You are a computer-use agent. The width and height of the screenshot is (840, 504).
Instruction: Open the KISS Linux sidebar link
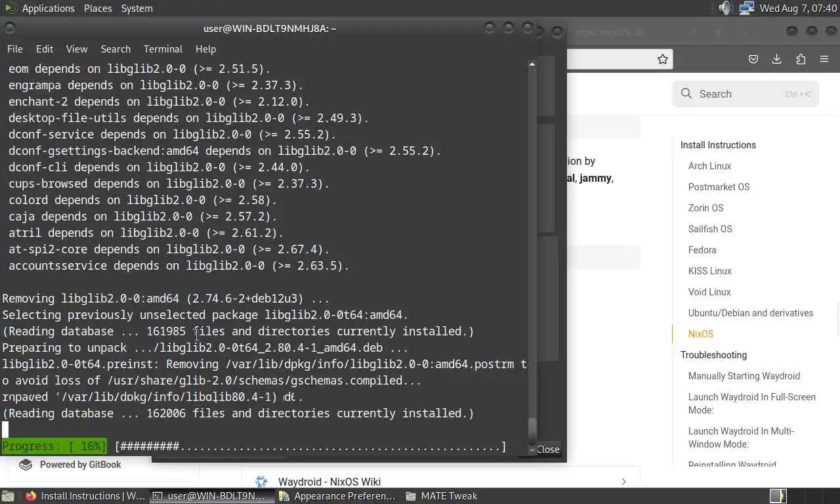point(709,271)
